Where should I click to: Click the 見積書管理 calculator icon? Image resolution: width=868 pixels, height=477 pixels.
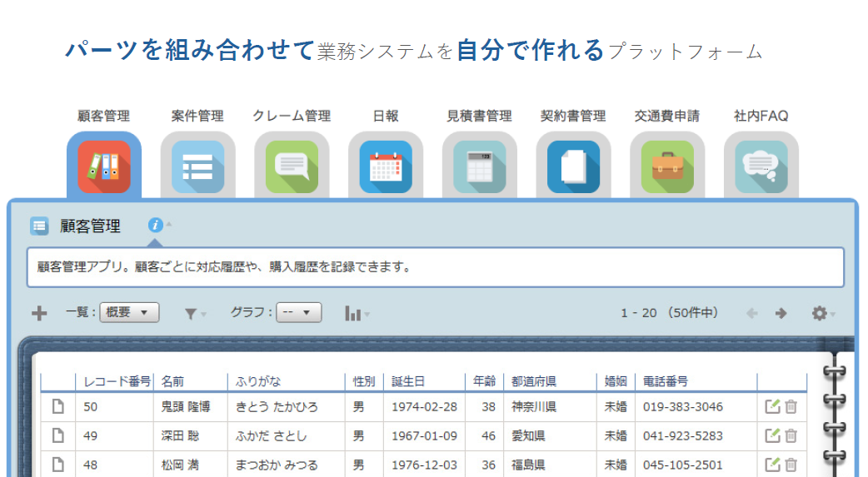[x=479, y=166]
